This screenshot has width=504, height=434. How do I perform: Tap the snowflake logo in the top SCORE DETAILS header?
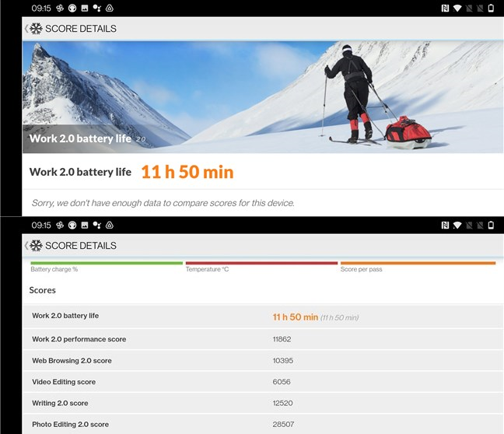click(36, 29)
